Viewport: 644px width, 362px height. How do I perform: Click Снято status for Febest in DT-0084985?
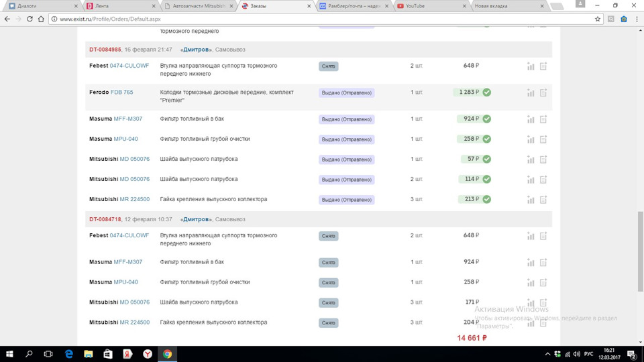tap(329, 66)
